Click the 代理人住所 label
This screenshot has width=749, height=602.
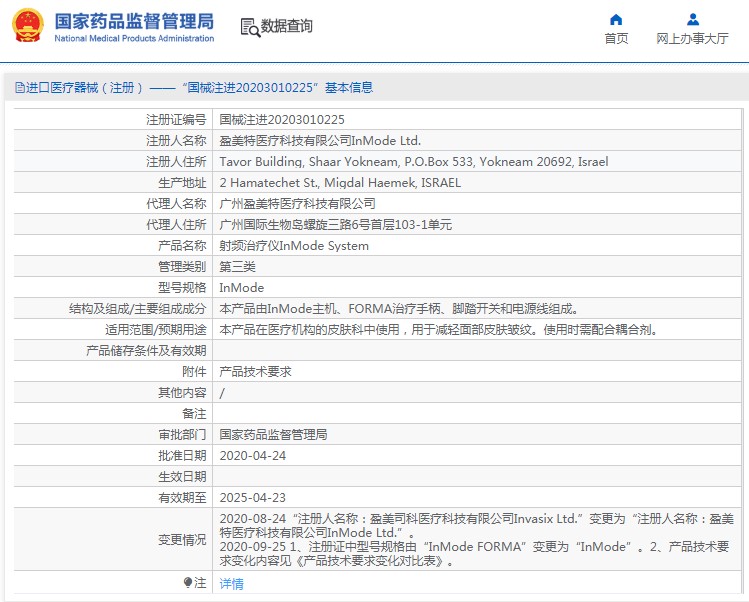[x=176, y=225]
